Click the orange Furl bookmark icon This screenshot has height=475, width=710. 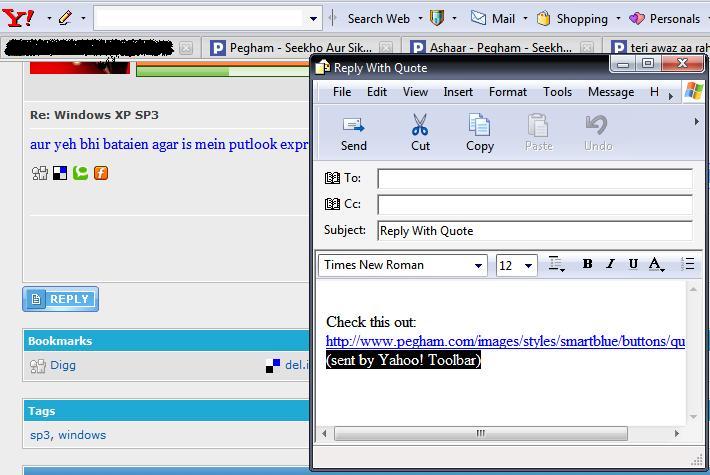pos(101,173)
